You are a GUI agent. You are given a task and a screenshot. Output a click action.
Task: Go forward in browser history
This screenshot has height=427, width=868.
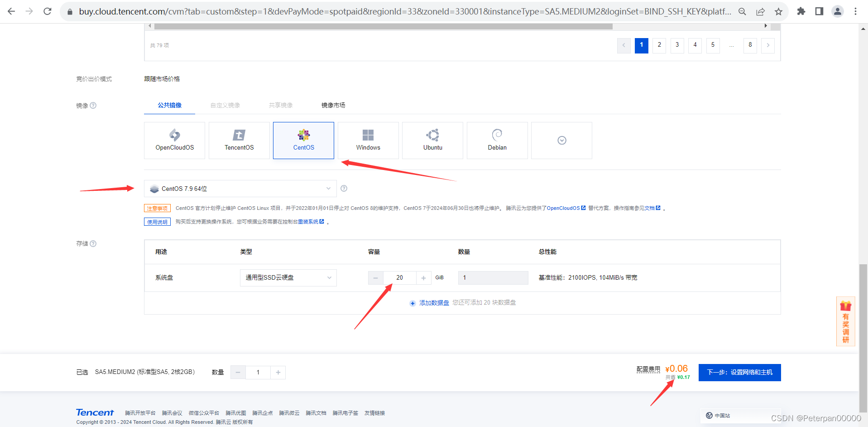point(29,11)
